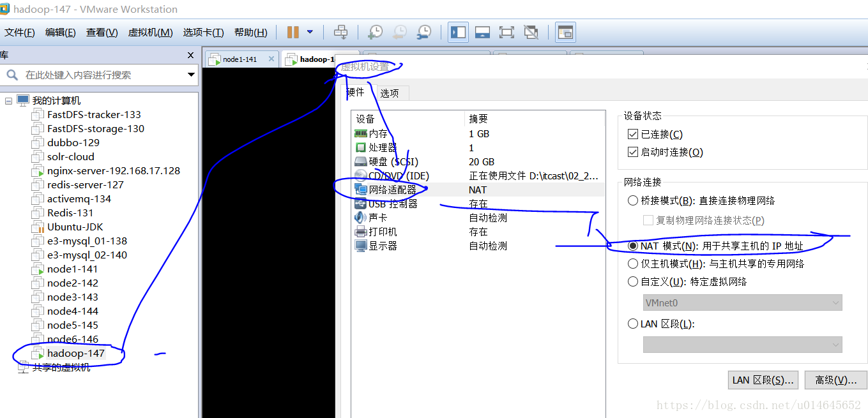Open the 选项卡(T) menu
The height and width of the screenshot is (418, 868).
point(204,33)
